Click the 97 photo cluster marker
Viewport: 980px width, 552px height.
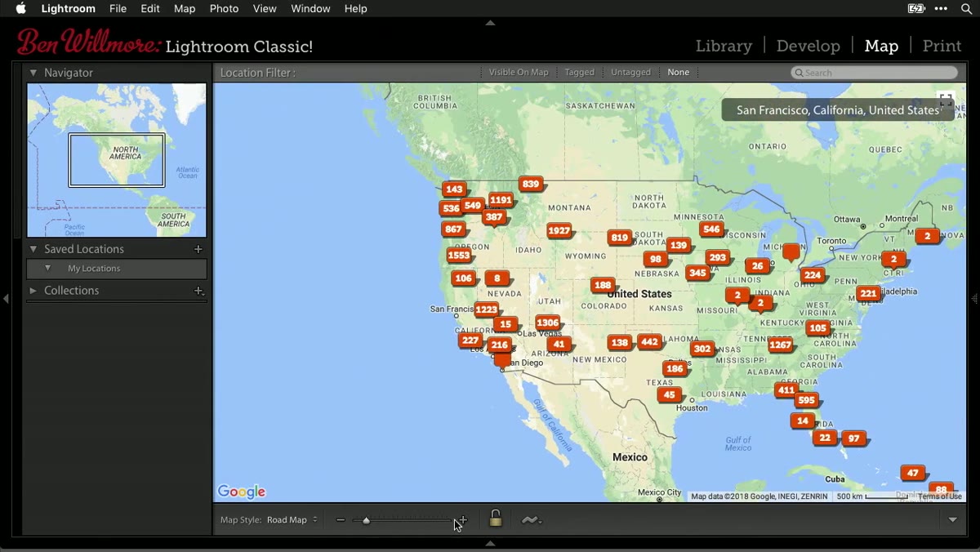coord(853,438)
